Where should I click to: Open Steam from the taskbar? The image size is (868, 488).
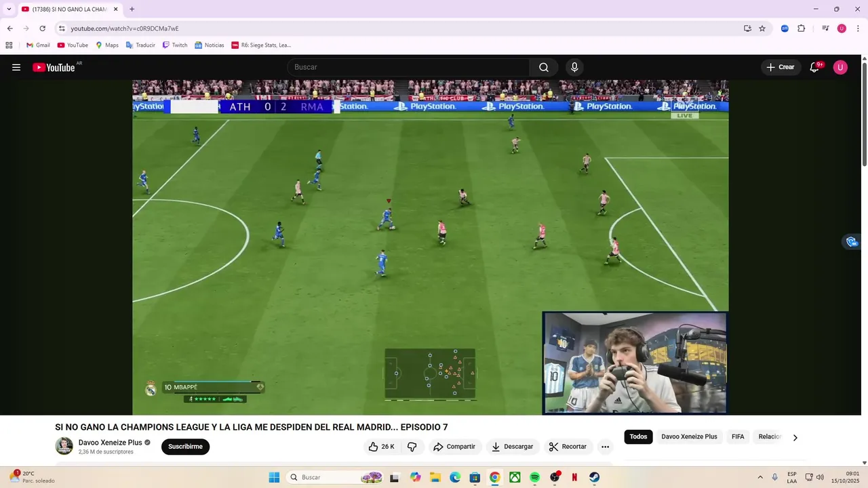pyautogui.click(x=594, y=477)
